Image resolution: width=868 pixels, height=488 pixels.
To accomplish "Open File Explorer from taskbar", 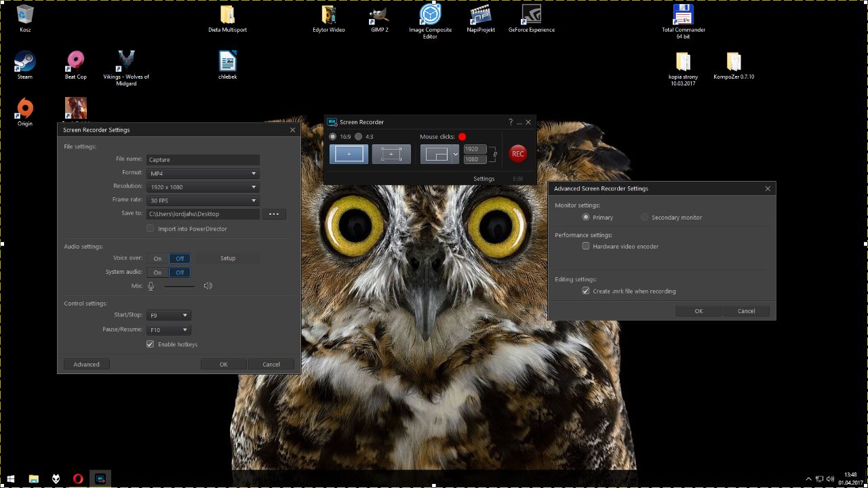I will [33, 479].
